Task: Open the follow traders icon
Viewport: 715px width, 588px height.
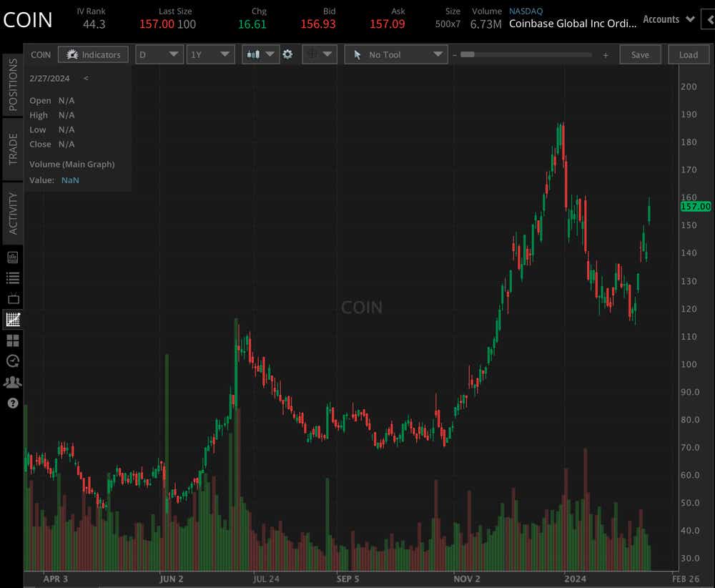Action: click(x=11, y=382)
